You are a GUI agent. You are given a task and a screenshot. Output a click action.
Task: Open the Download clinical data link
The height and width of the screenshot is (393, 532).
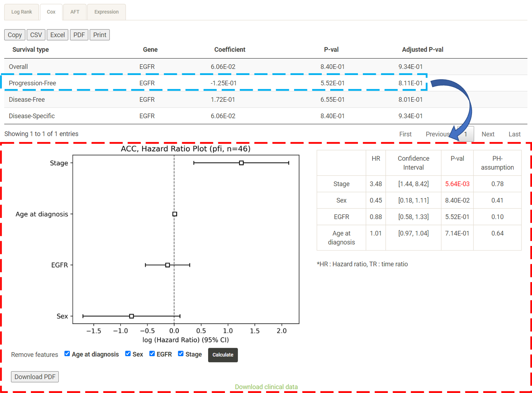[x=266, y=387]
